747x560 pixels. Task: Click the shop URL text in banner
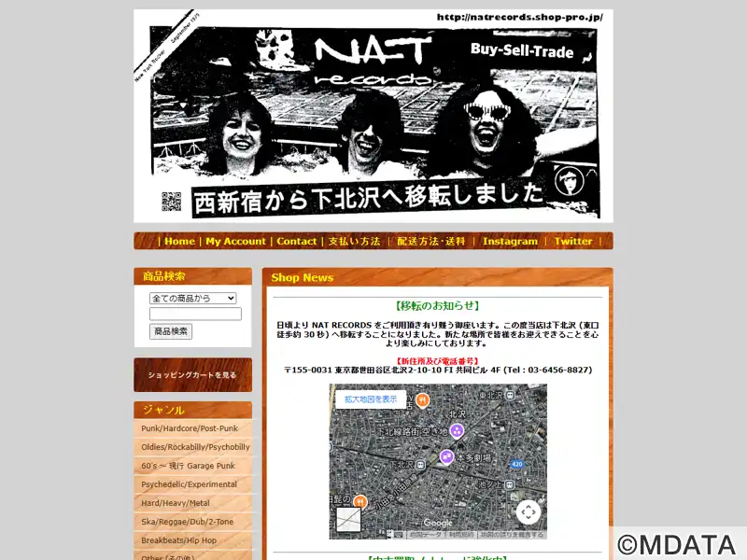[x=520, y=17]
